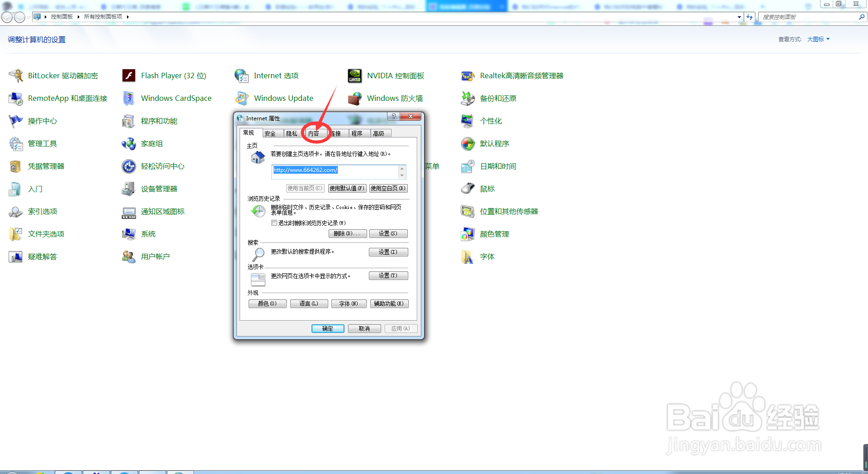Open 位置和其他传感器 icon

click(x=468, y=211)
